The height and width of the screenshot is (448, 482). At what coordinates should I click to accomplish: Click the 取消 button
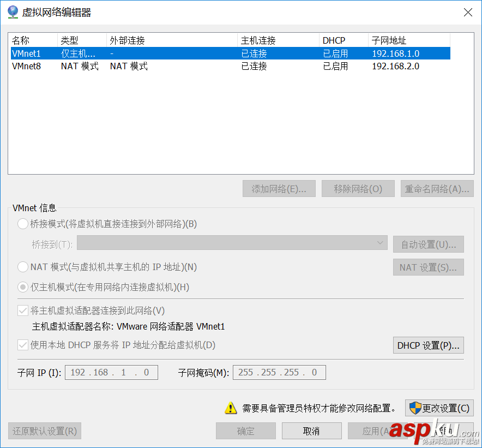[x=311, y=431]
